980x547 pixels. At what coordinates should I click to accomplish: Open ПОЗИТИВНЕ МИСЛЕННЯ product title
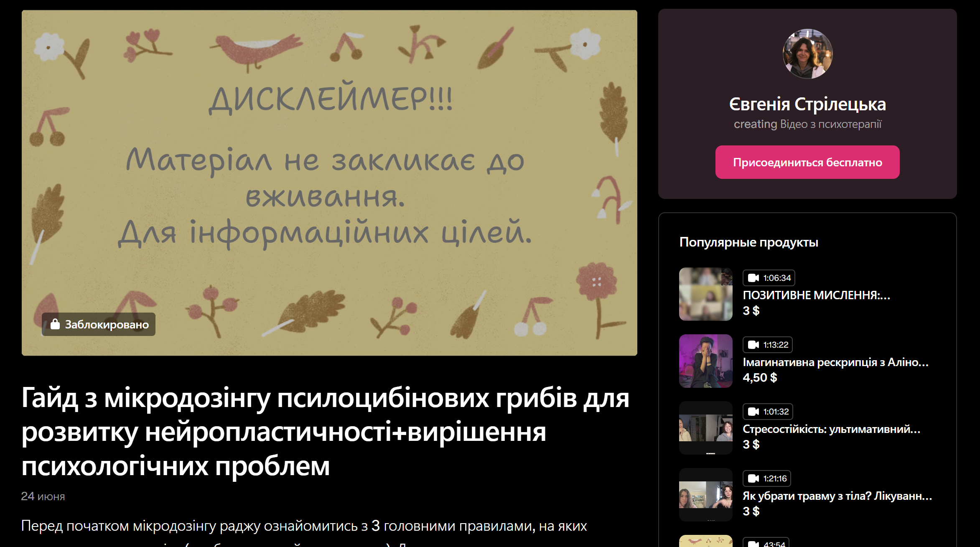click(816, 295)
